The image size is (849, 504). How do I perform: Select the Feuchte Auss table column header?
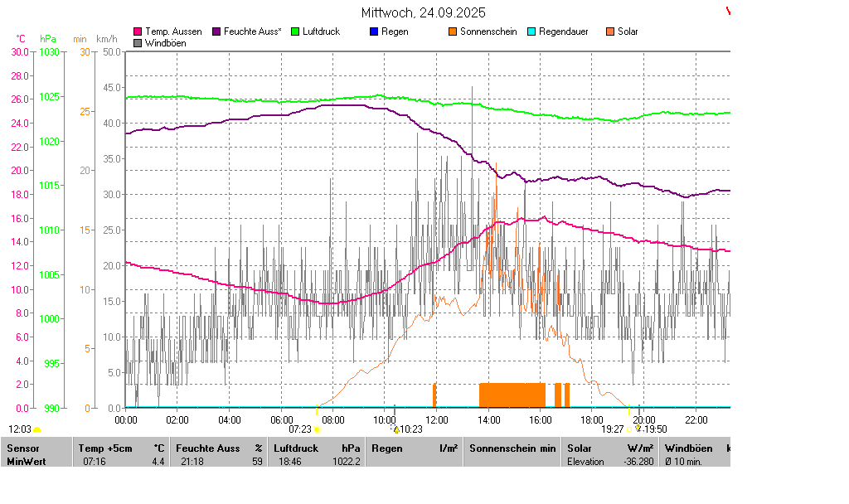219,448
